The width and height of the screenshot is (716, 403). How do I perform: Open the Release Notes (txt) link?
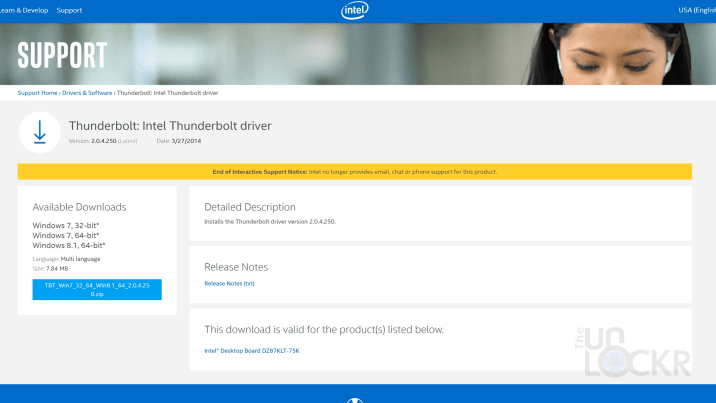click(229, 283)
